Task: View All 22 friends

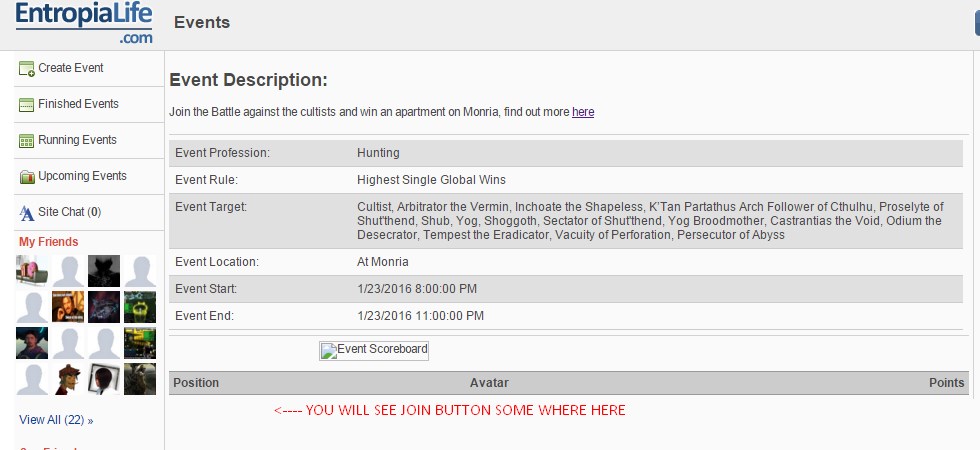Action: point(56,420)
